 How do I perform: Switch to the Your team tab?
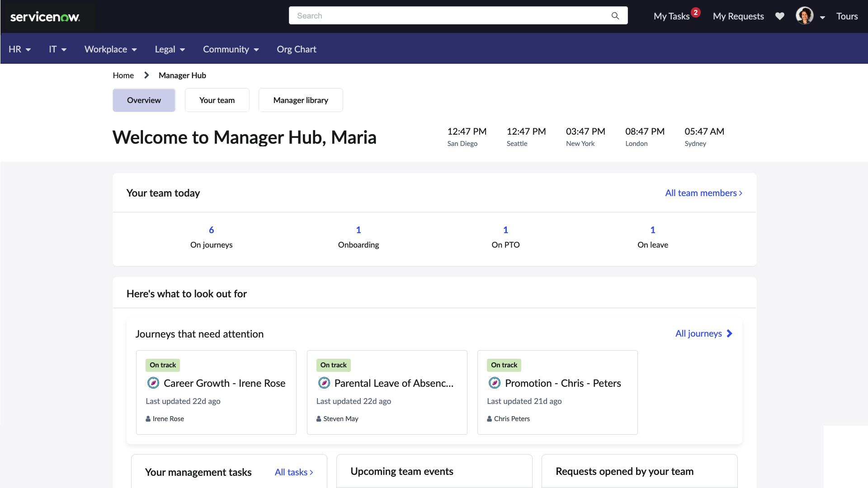(217, 99)
